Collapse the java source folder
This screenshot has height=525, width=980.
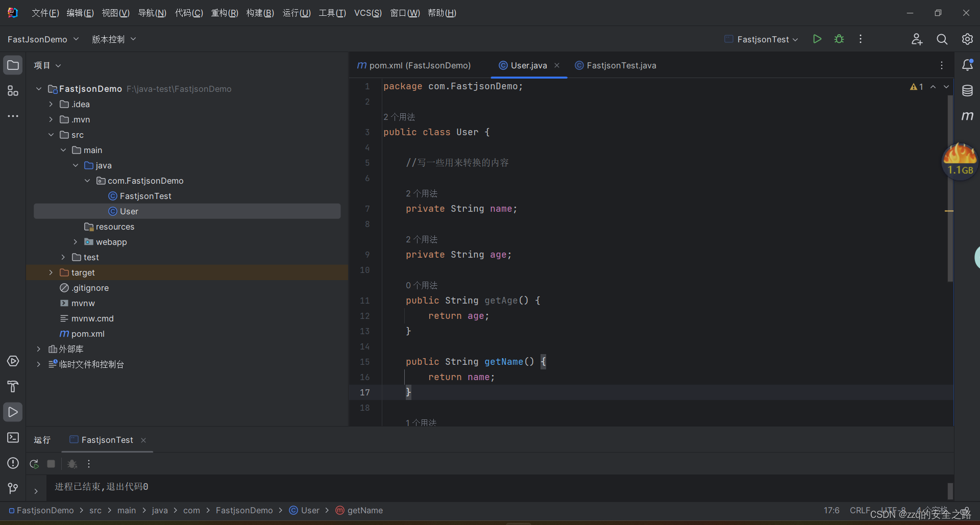(x=76, y=165)
